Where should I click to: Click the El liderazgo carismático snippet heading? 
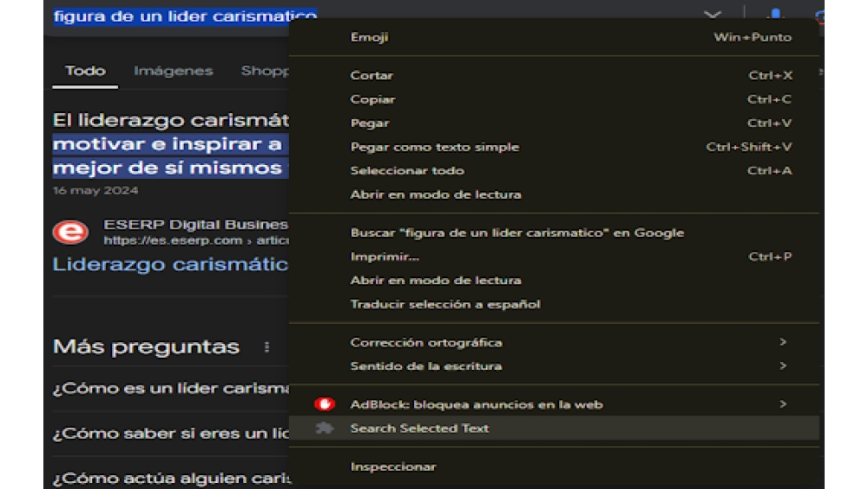tap(170, 120)
